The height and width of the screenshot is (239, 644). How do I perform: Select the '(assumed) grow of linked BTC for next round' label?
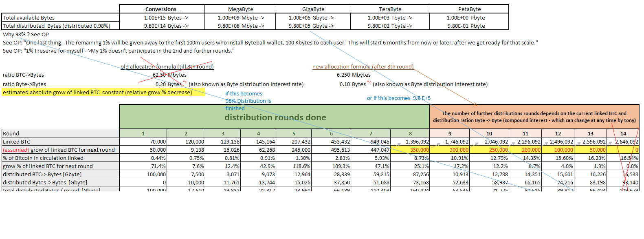(x=60, y=150)
